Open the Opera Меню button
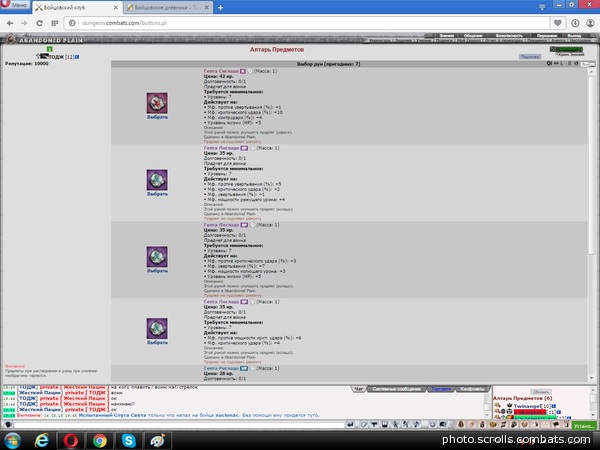This screenshot has width=600, height=450. [15, 5]
